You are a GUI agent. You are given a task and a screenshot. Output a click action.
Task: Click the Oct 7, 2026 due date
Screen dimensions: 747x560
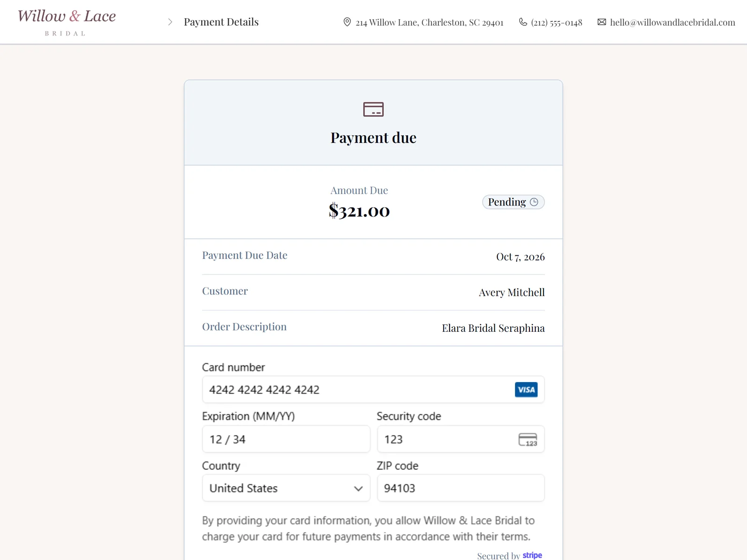pyautogui.click(x=521, y=257)
